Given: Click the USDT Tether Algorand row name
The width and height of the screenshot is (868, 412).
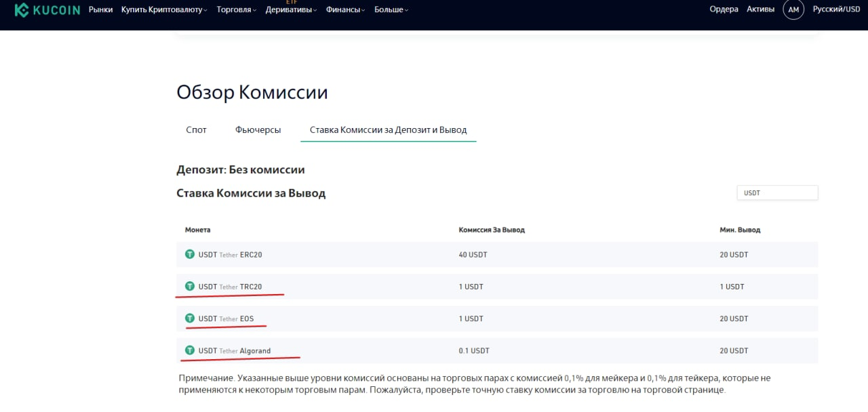Looking at the screenshot, I should click(234, 351).
